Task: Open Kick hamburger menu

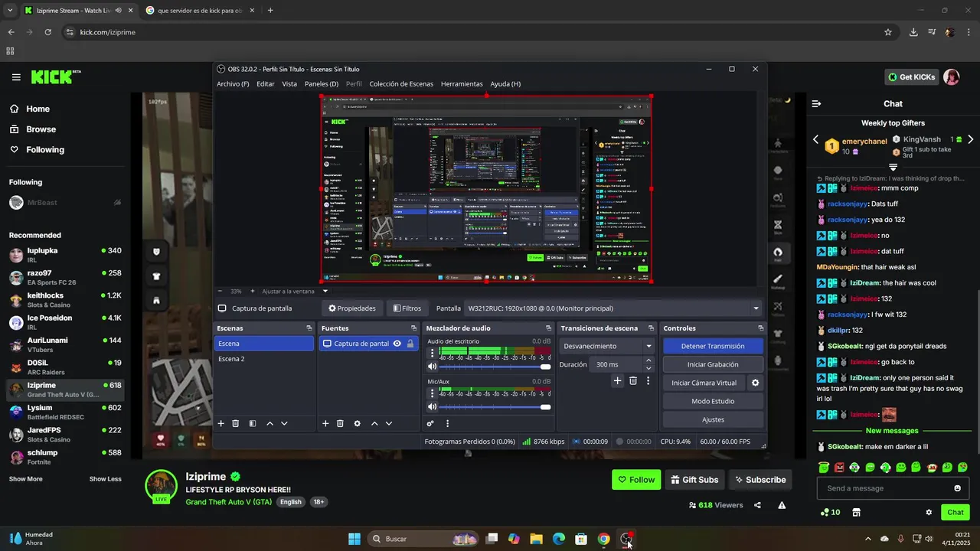Action: tap(16, 77)
